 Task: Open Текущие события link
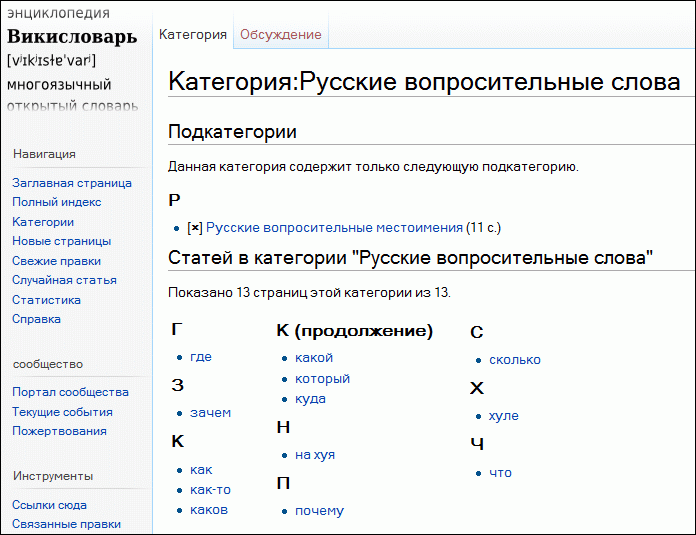pyautogui.click(x=62, y=412)
